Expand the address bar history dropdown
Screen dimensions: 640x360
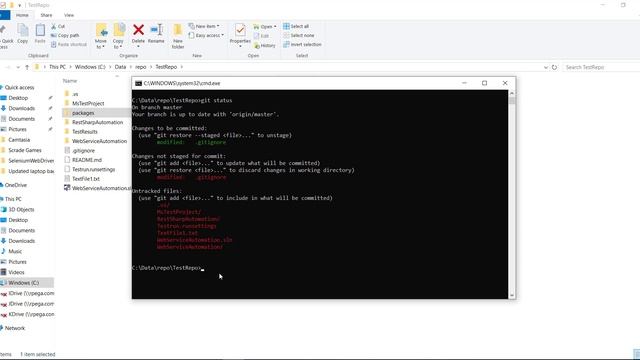tap(546, 67)
